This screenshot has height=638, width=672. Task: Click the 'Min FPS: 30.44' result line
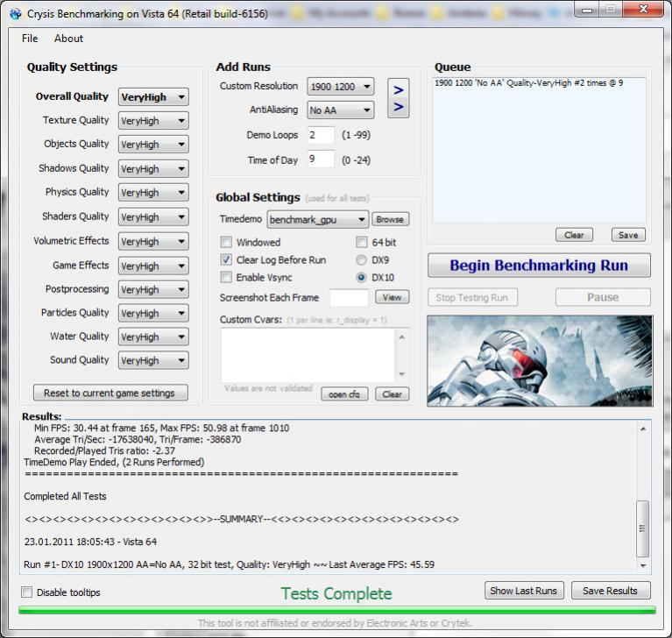[161, 428]
